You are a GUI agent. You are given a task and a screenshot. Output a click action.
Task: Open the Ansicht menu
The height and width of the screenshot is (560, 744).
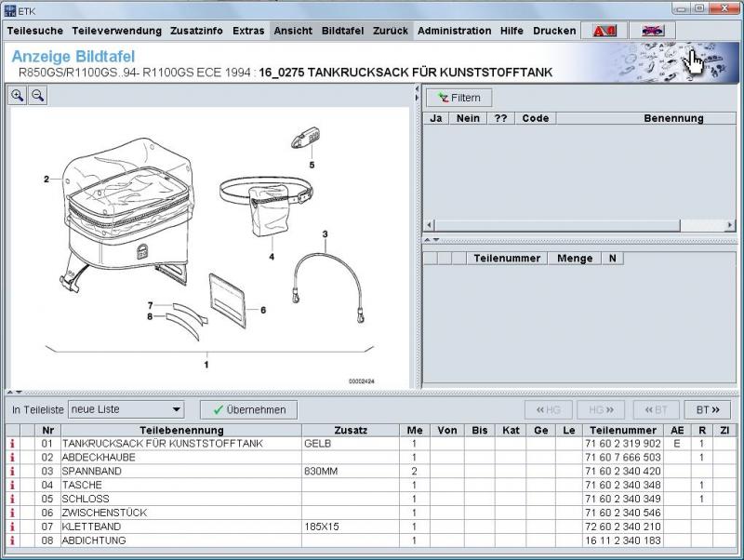(293, 31)
